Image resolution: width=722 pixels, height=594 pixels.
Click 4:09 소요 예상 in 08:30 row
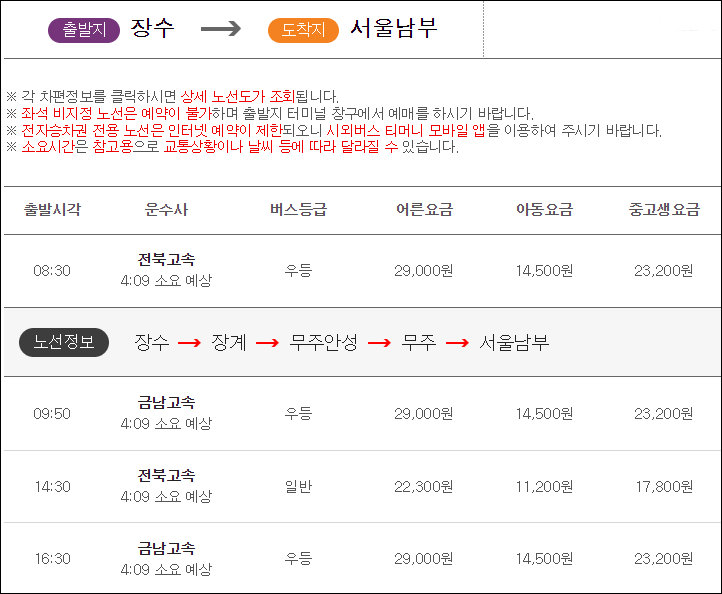(x=166, y=280)
